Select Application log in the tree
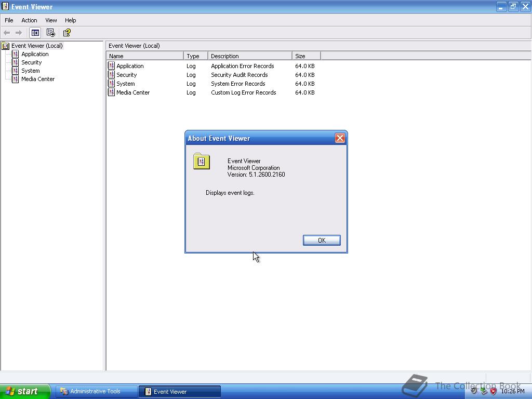532x399 pixels. pyautogui.click(x=35, y=54)
